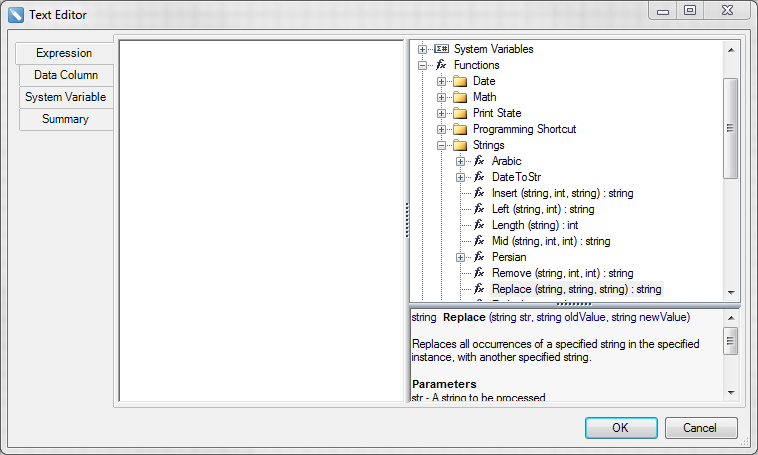Select Insert (string, int, string) function
Viewport: 758px width, 455px height.
(x=562, y=193)
